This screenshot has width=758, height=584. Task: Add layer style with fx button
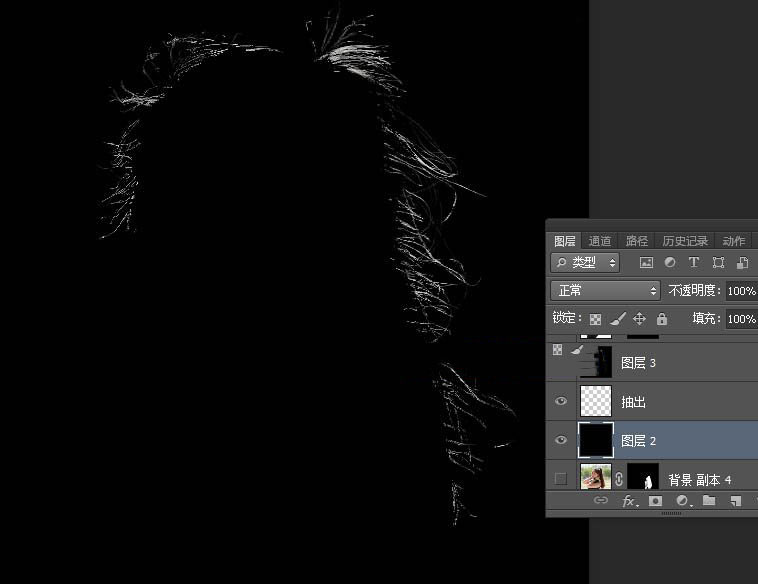point(629,501)
